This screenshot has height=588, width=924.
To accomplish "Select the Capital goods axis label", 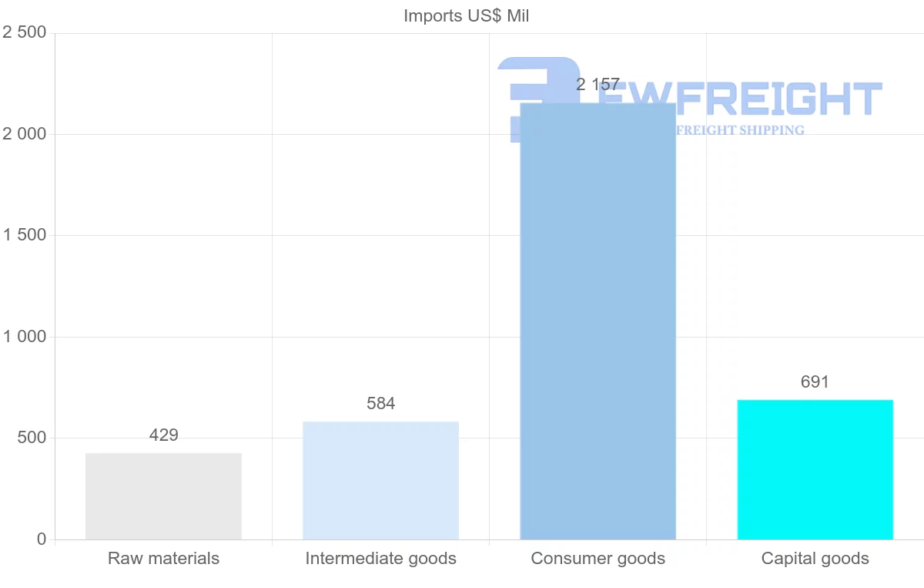I will 815,559.
